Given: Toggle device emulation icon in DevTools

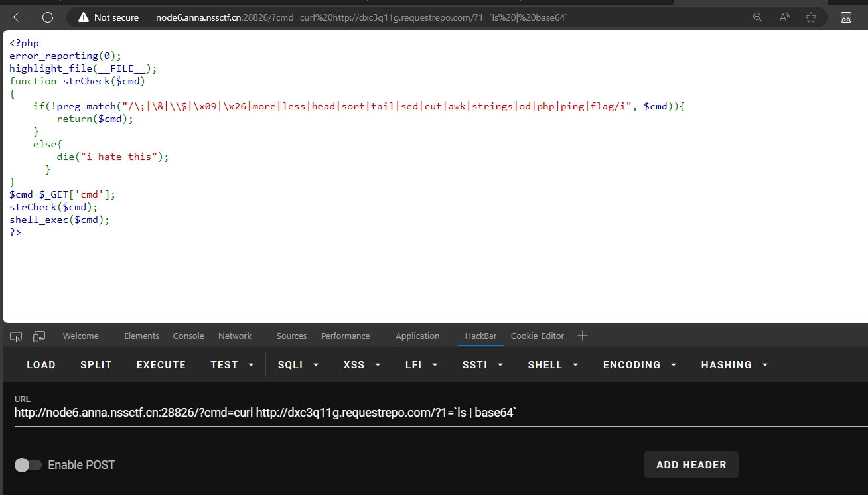Looking at the screenshot, I should click(x=39, y=336).
